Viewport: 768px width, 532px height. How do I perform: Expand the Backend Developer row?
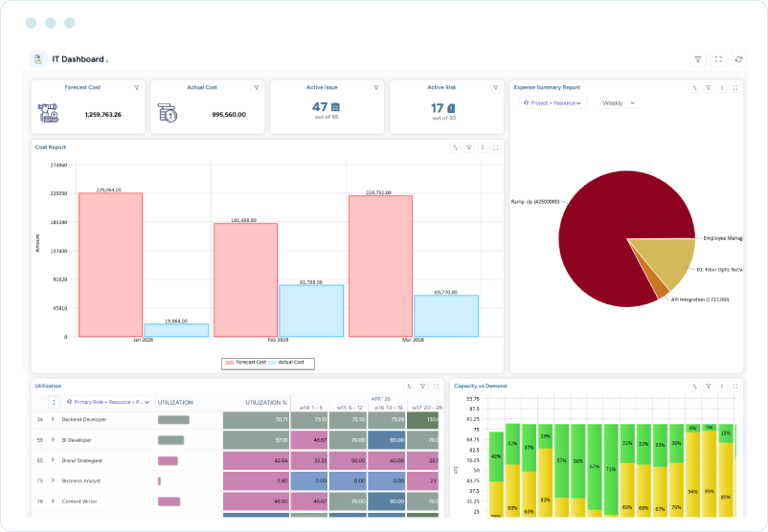point(53,419)
